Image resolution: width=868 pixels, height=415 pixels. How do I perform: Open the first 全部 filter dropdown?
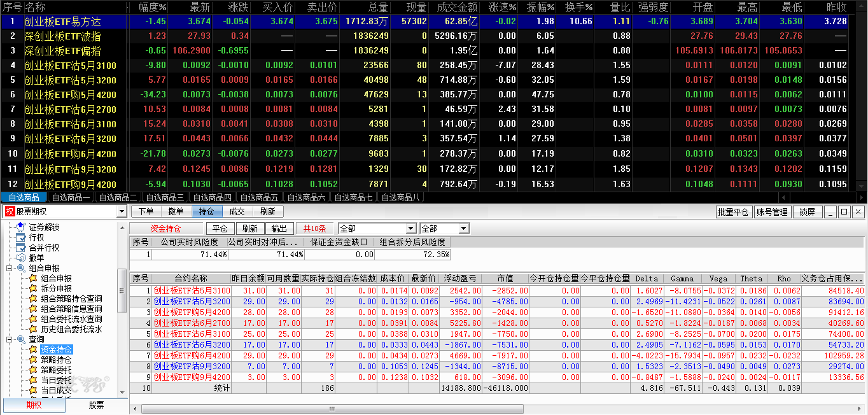[x=410, y=229]
